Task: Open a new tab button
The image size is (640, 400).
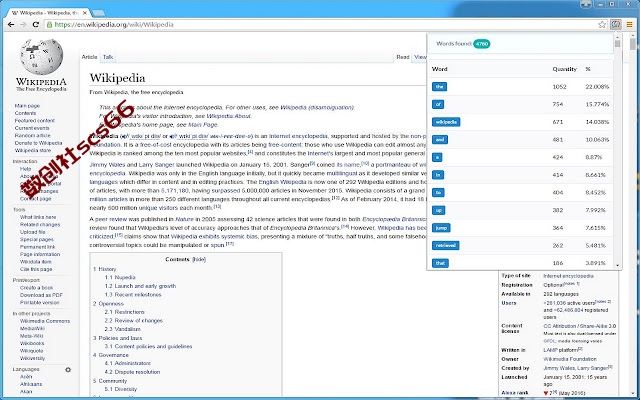Action: click(x=98, y=13)
